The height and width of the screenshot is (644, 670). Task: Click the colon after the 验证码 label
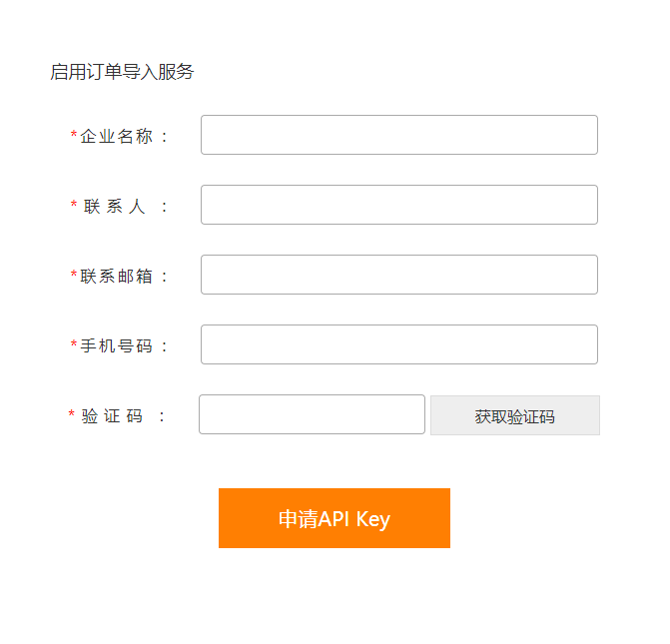tap(162, 416)
